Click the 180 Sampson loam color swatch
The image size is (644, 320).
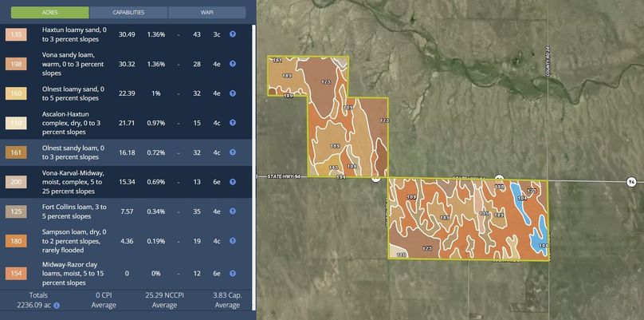tap(16, 241)
